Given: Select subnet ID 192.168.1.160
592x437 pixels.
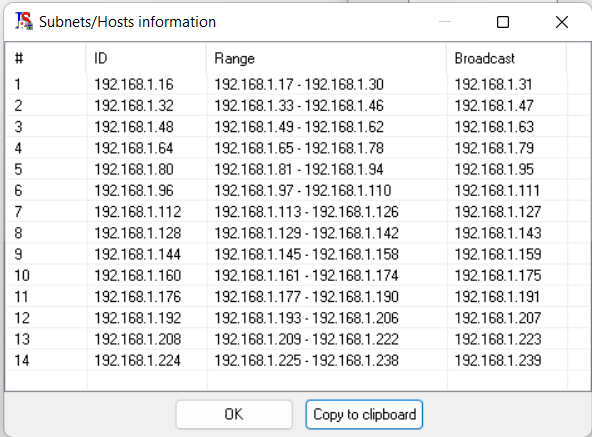Looking at the screenshot, I should coord(138,275).
